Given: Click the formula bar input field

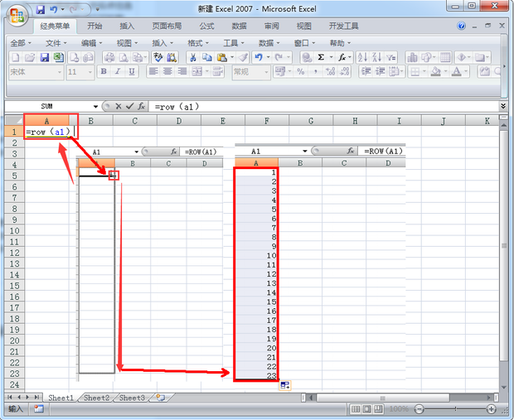Looking at the screenshot, I should [324, 107].
